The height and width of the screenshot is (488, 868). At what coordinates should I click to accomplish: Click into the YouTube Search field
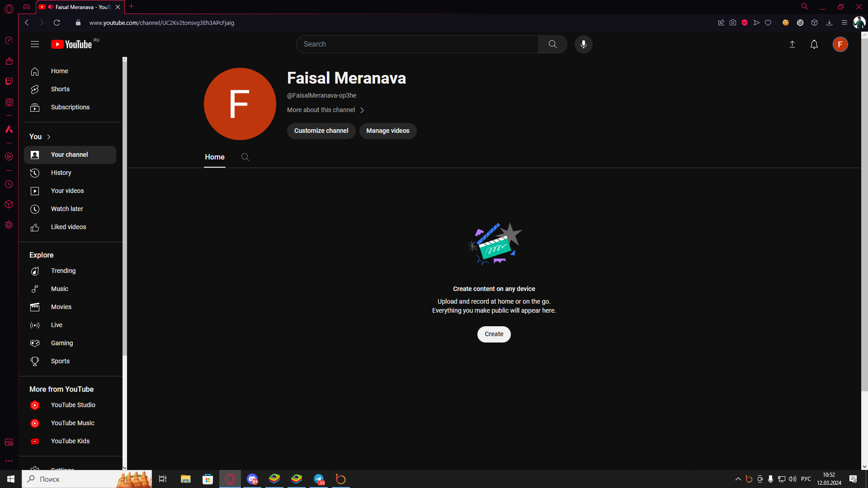(416, 44)
